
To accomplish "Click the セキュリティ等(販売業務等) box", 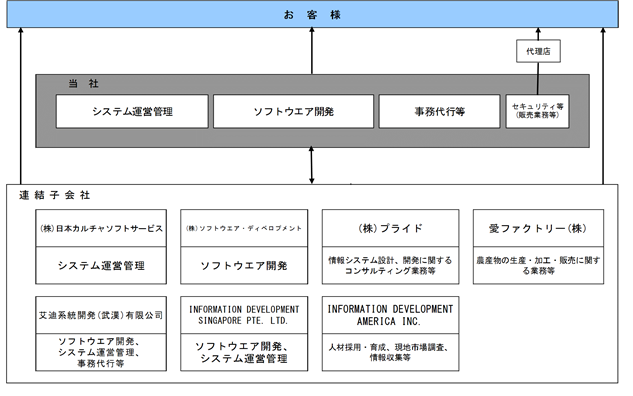I will [537, 111].
